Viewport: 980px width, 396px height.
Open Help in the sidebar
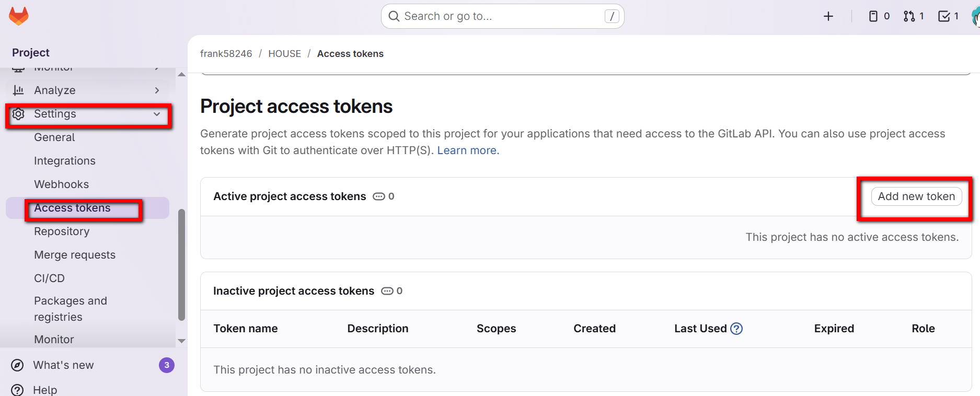coord(45,390)
